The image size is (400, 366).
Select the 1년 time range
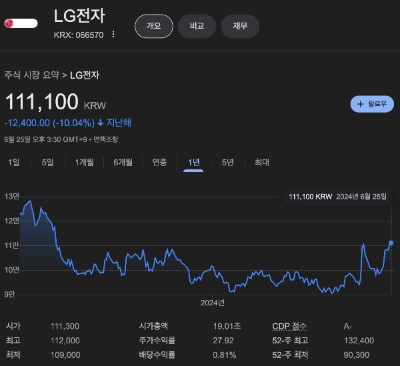pyautogui.click(x=194, y=162)
